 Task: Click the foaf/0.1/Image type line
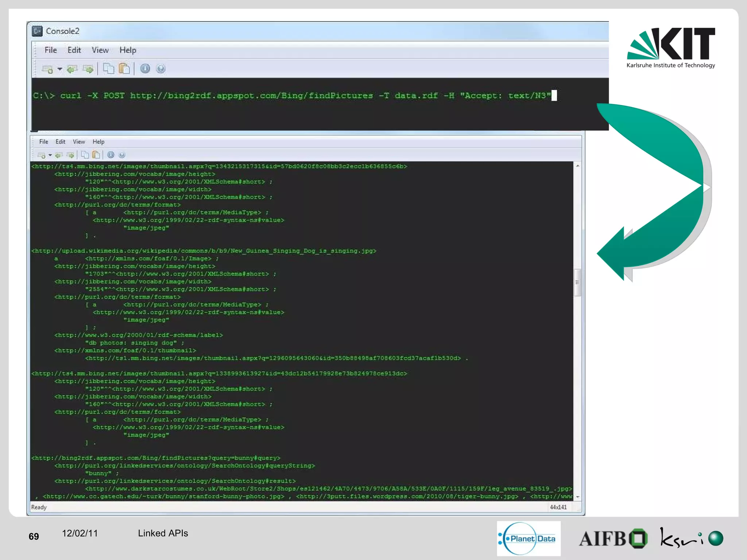(x=137, y=258)
